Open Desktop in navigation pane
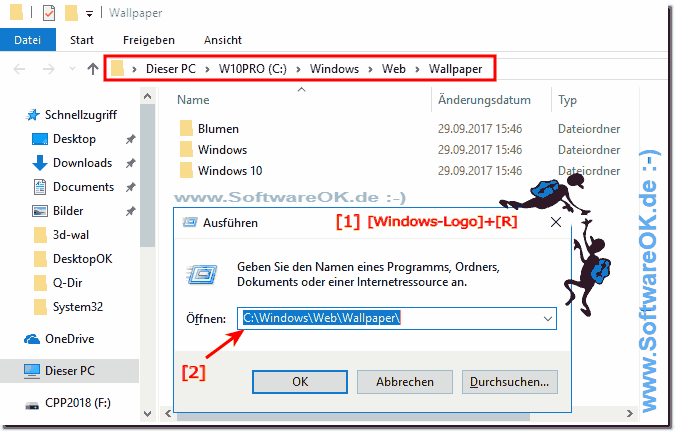This screenshot has height=432, width=675. tap(74, 139)
